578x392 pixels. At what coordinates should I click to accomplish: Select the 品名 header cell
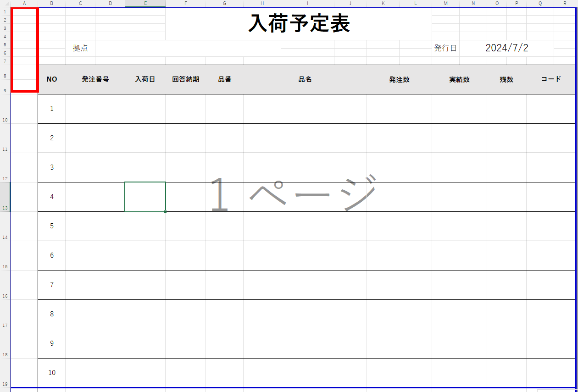305,79
